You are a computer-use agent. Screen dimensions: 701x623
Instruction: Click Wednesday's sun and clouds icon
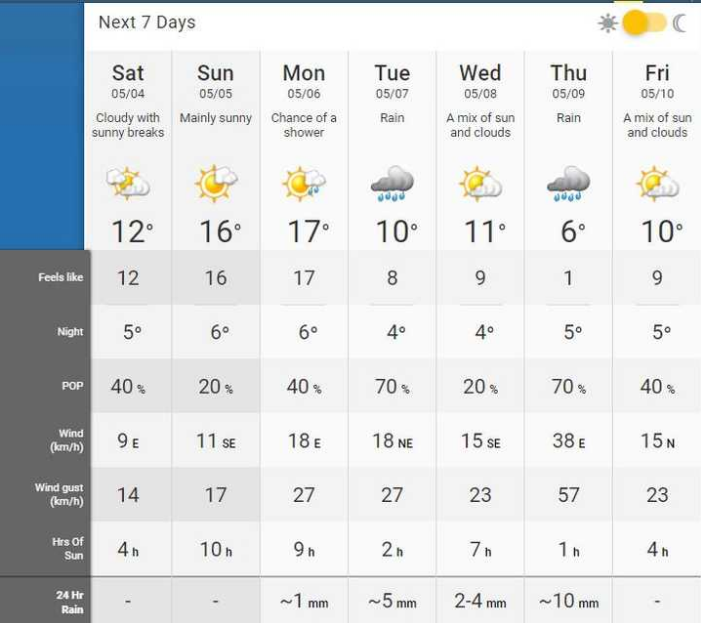point(480,183)
